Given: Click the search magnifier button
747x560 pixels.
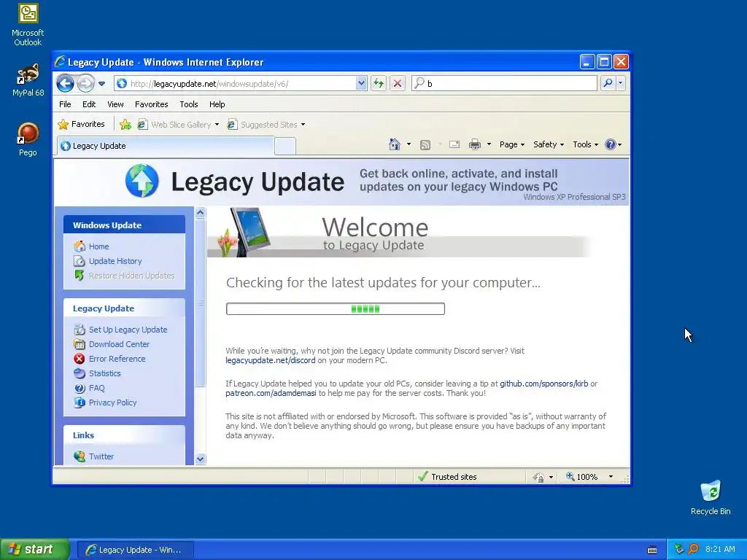Looking at the screenshot, I should [608, 83].
